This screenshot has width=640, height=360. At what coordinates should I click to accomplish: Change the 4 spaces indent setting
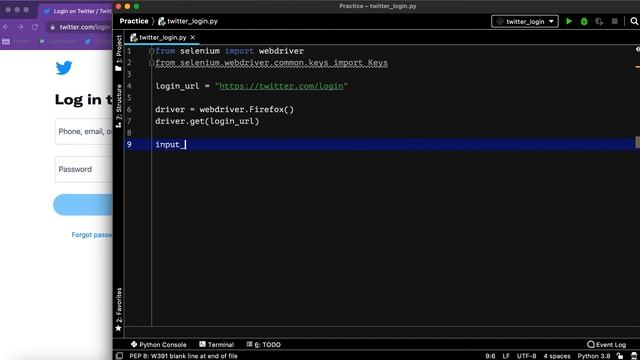[x=557, y=356]
